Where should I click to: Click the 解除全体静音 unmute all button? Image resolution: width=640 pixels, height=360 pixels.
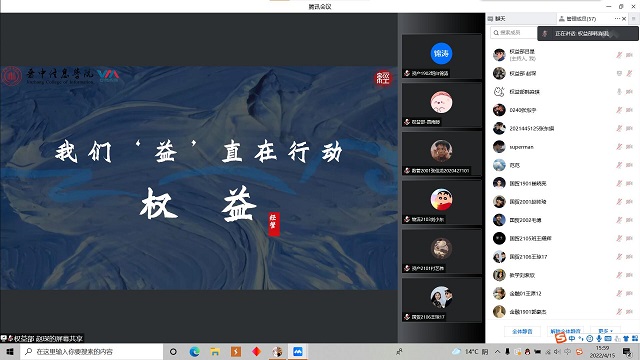565,331
